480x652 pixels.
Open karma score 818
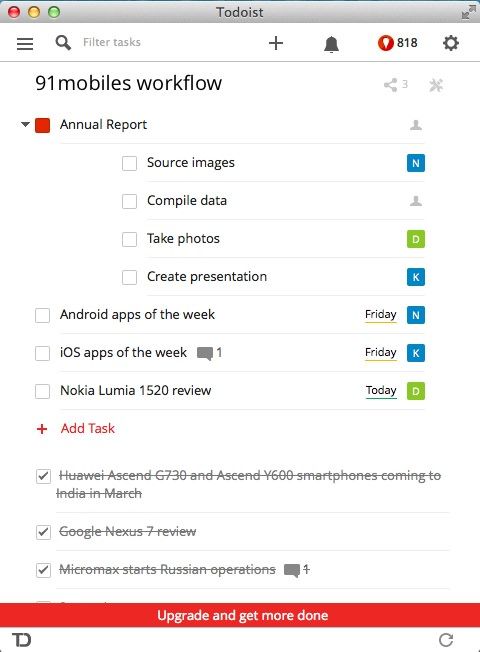397,43
